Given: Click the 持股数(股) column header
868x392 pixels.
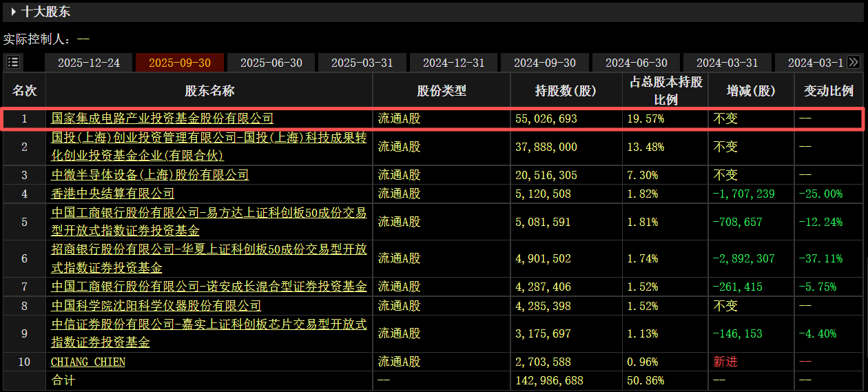Looking at the screenshot, I should [x=566, y=90].
